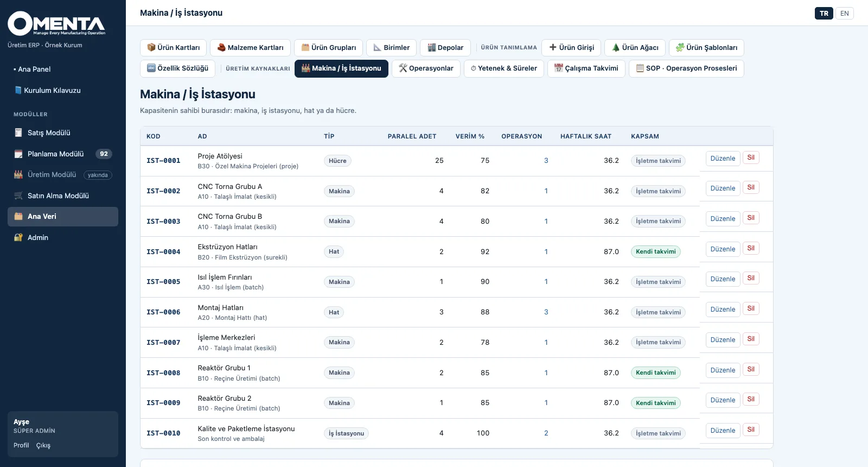Edit the Proje Atölyesi row with Düzenle

723,159
